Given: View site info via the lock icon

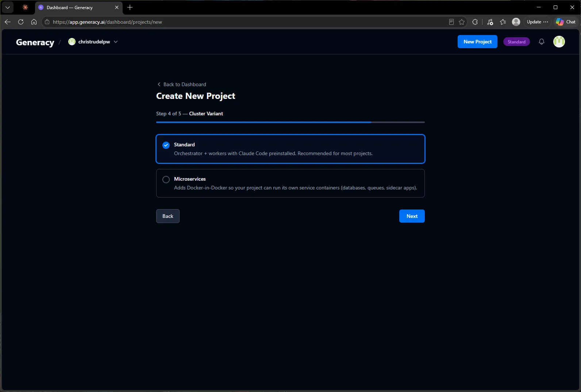Looking at the screenshot, I should point(47,22).
